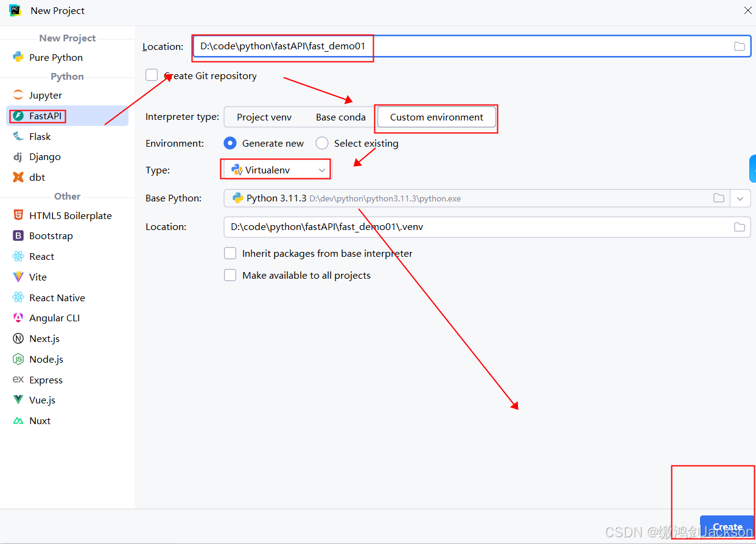Switch to Project venv interpreter type
The image size is (756, 544).
[x=264, y=117]
